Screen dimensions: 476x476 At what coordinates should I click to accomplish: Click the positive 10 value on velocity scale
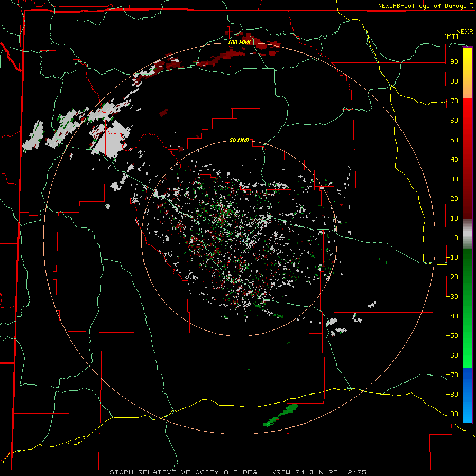tap(454, 218)
